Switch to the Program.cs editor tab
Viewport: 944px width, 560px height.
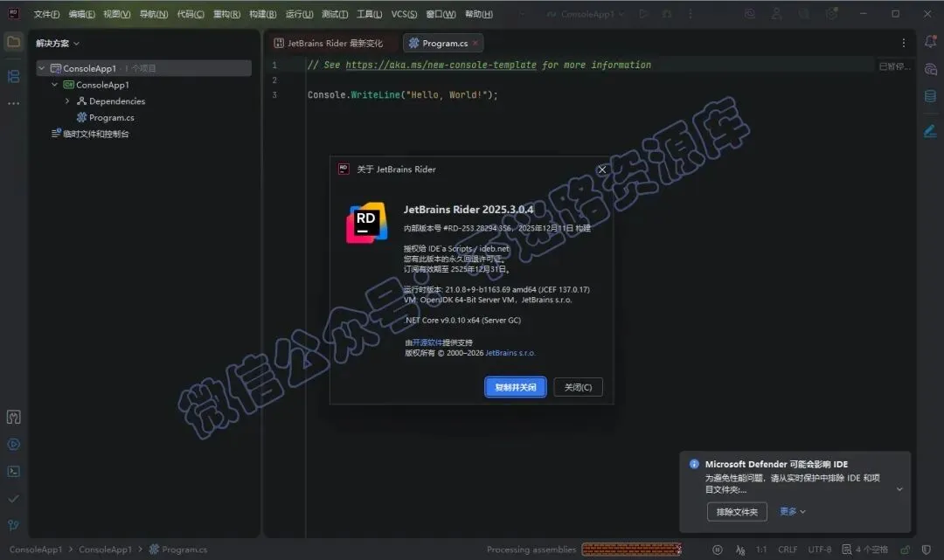[x=444, y=44]
